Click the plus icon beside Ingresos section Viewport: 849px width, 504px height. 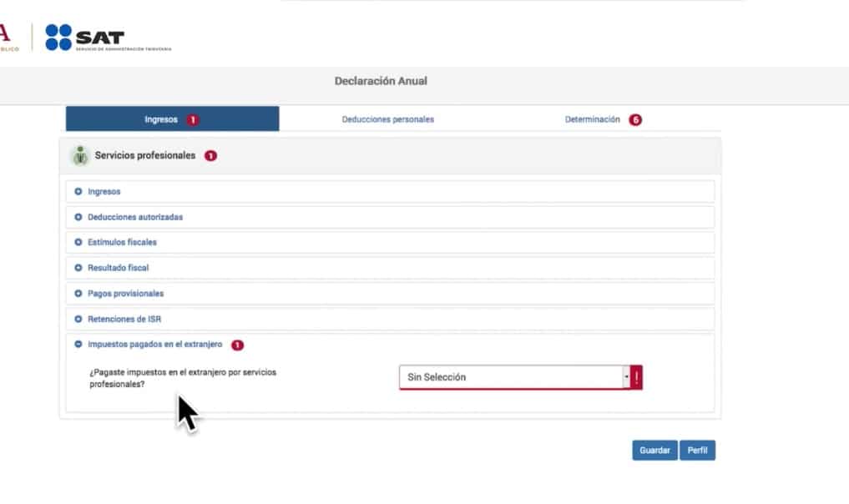tap(78, 192)
